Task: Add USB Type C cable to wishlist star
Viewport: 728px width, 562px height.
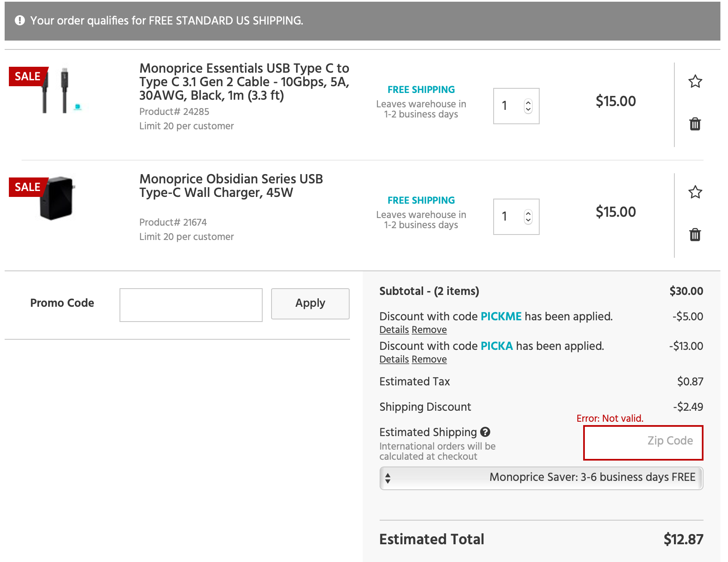Action: coord(695,81)
